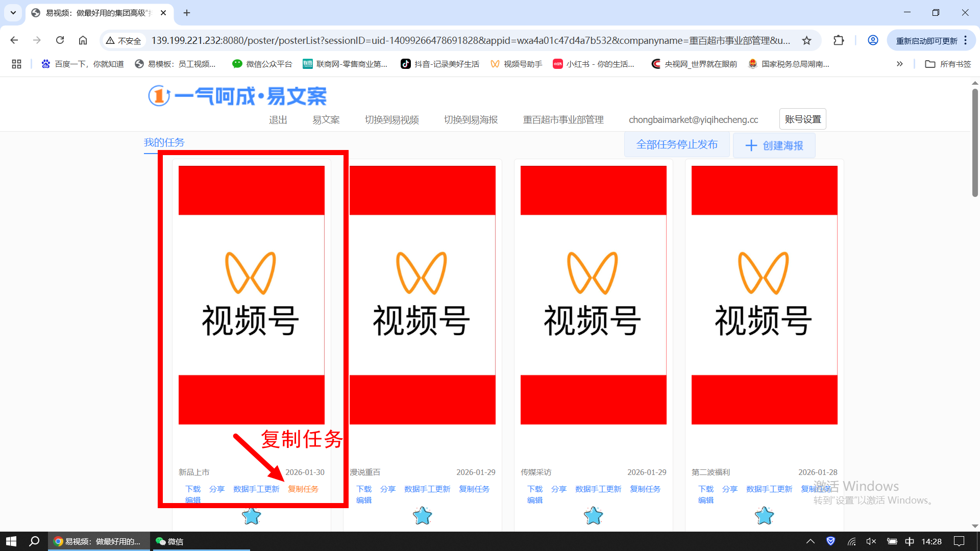Click 复制任务 for 漫说重百 task
The image size is (980, 551).
(x=474, y=489)
